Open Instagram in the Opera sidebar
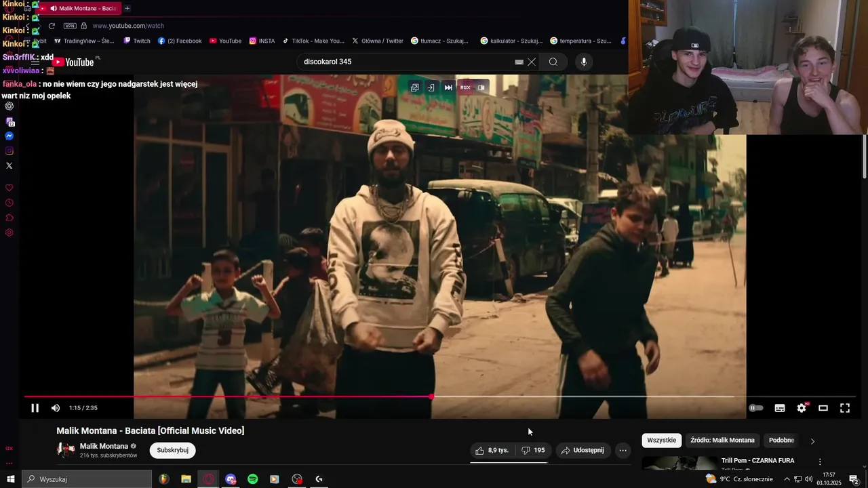The height and width of the screenshot is (488, 868). pyautogui.click(x=9, y=151)
